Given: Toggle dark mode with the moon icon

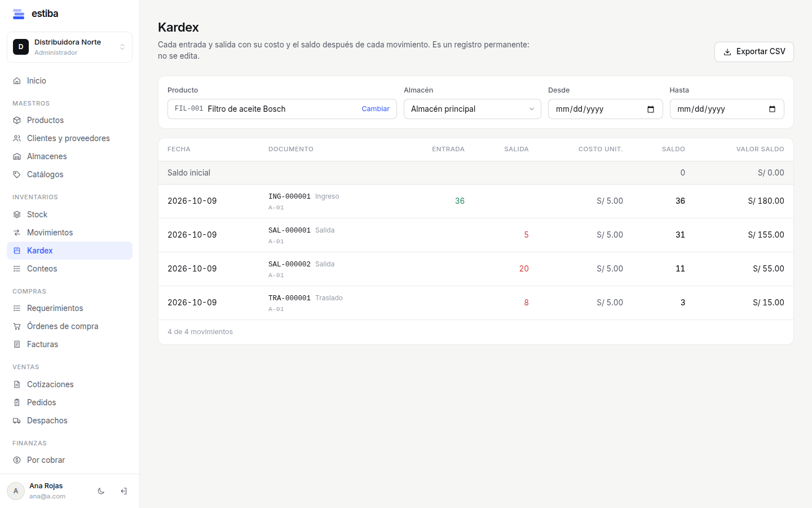Looking at the screenshot, I should 101,491.
